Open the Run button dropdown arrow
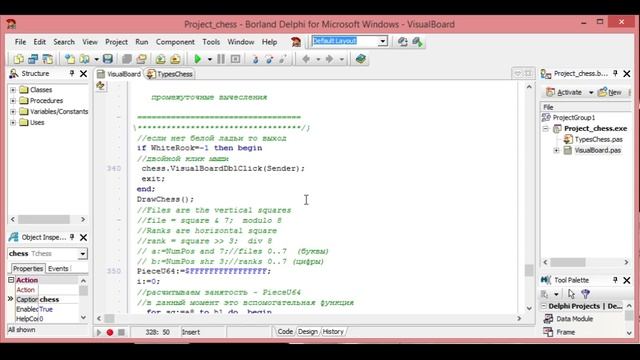The image size is (640, 360). click(x=209, y=60)
